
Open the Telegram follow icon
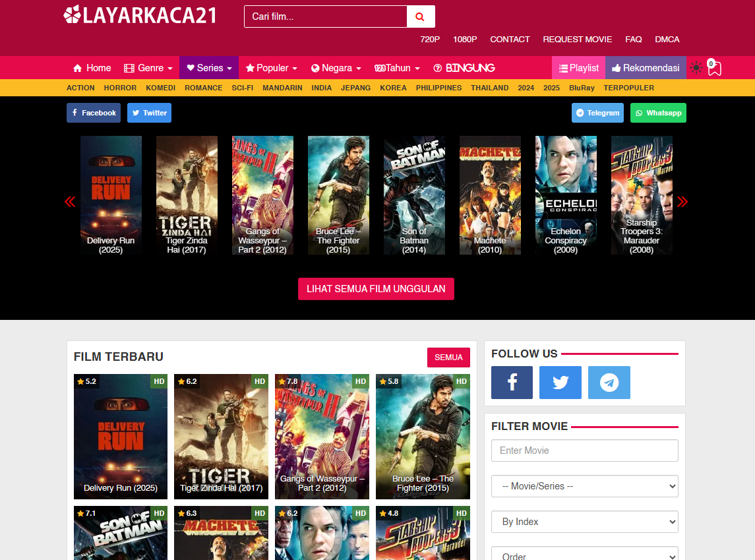click(609, 383)
